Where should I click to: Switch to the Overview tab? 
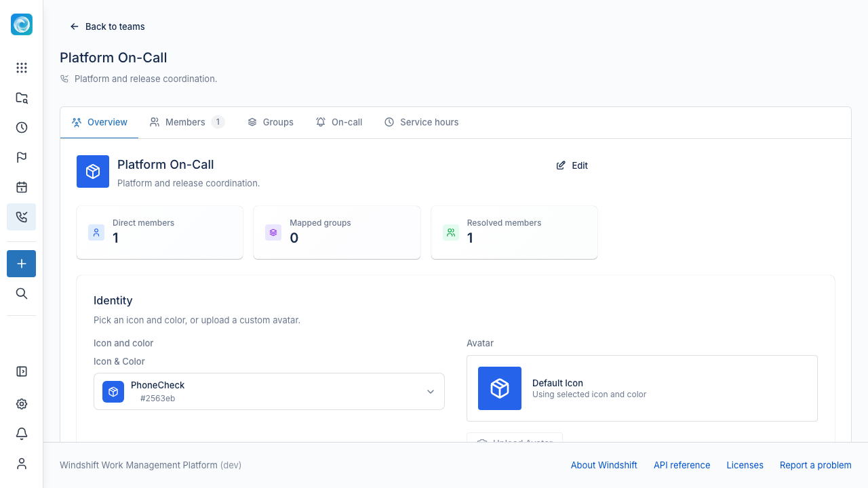[100, 122]
